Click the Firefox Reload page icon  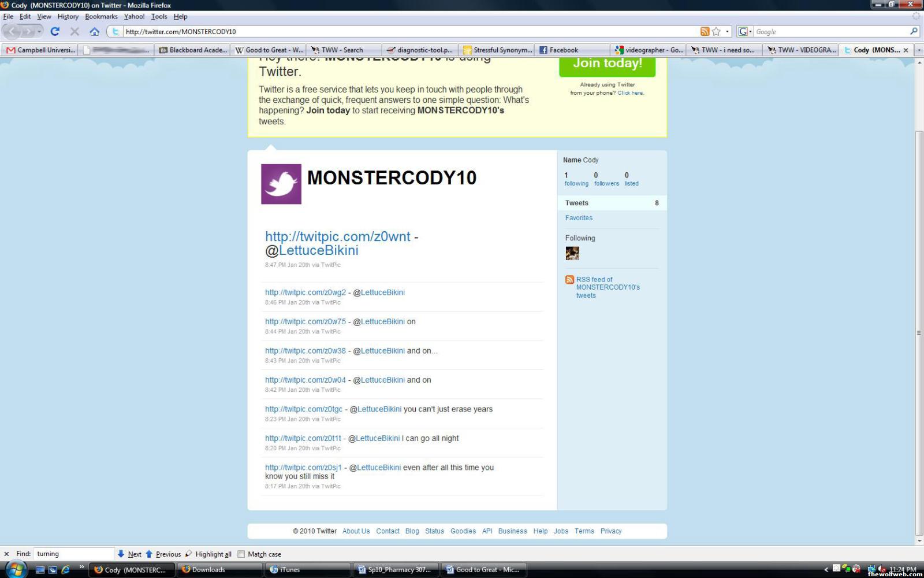click(55, 32)
